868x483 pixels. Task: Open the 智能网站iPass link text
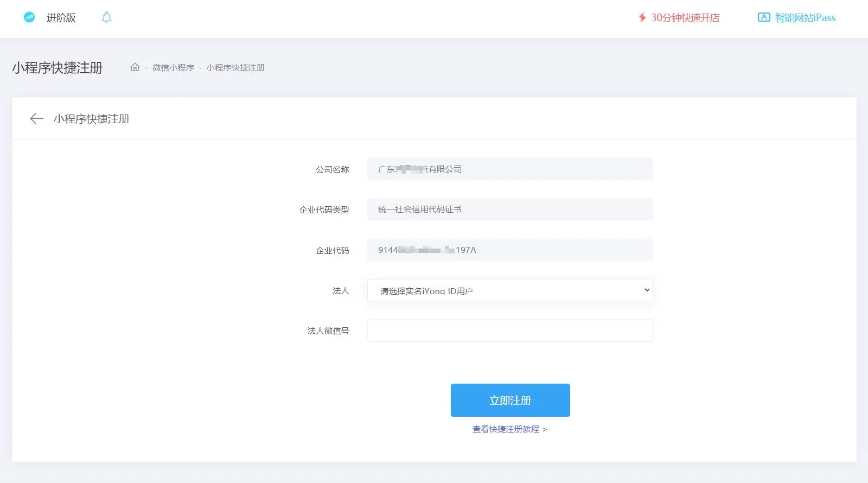[805, 18]
